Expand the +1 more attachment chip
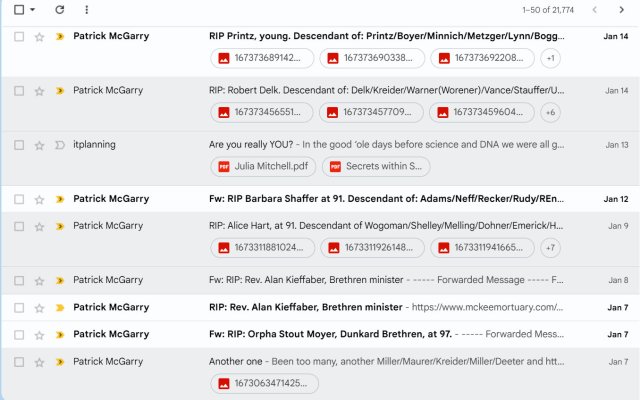640x400 pixels. point(551,58)
